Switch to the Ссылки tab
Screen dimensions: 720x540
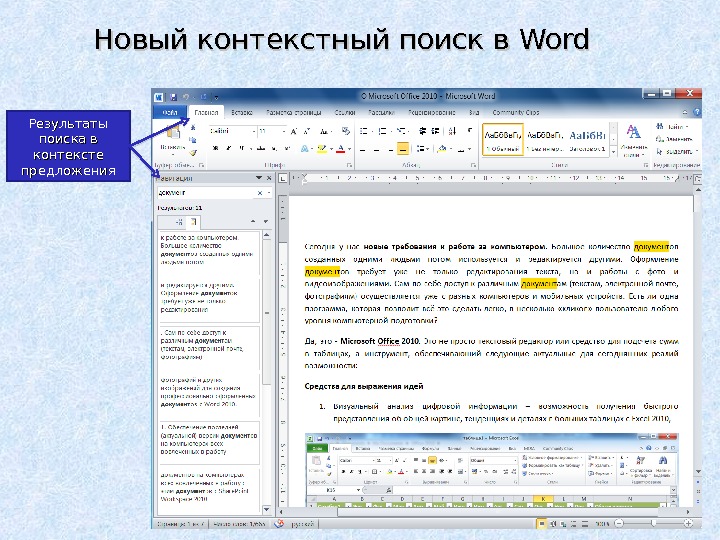point(345,112)
